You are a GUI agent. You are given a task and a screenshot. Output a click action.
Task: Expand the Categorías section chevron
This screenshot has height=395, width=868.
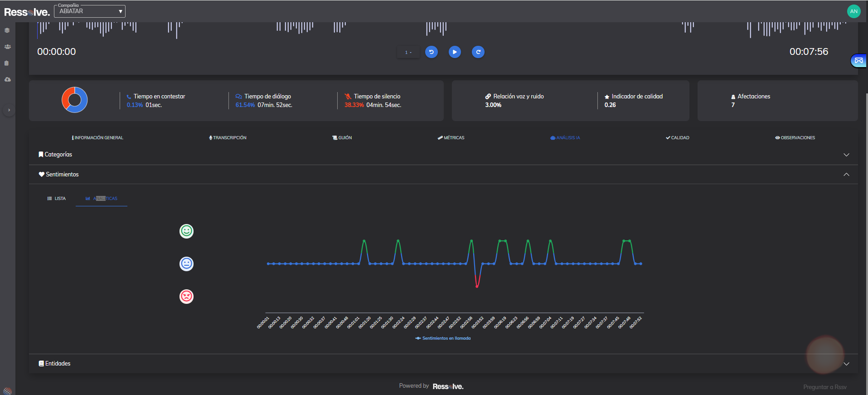[x=846, y=155]
